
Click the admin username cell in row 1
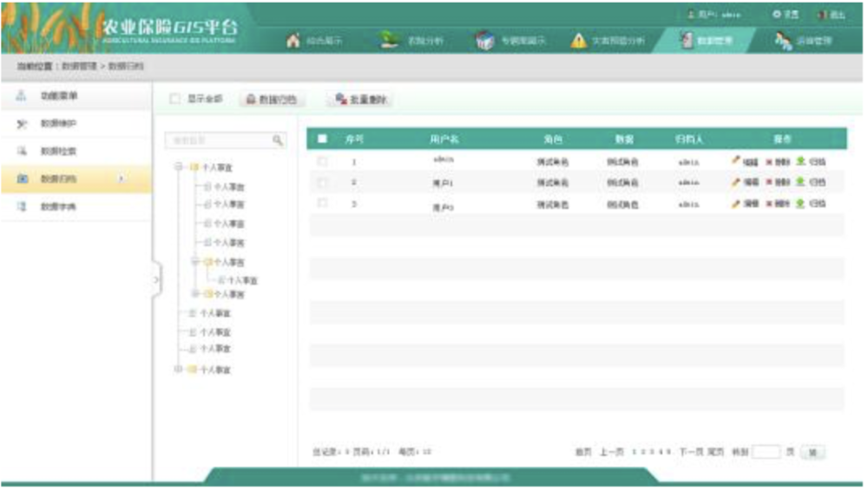point(444,160)
